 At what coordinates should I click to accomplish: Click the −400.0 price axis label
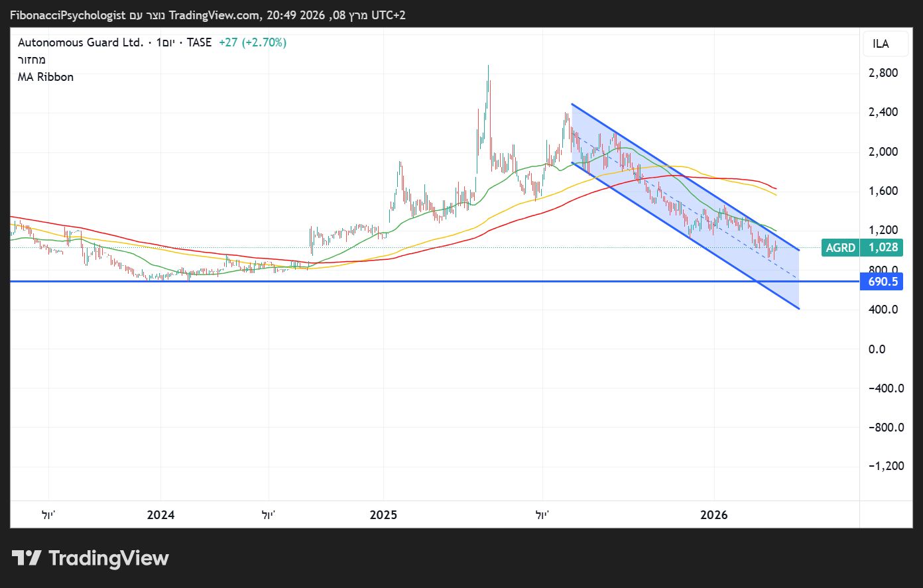click(x=886, y=388)
